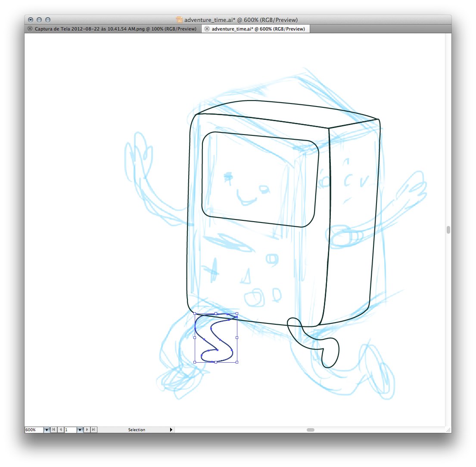Close the Captura de Tela document tab

30,29
